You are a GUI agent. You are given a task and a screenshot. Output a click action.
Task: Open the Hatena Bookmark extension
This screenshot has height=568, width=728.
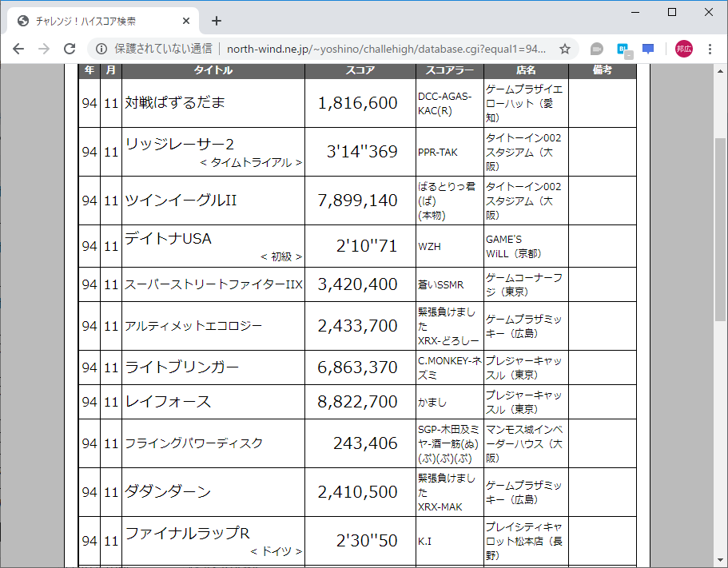[624, 49]
